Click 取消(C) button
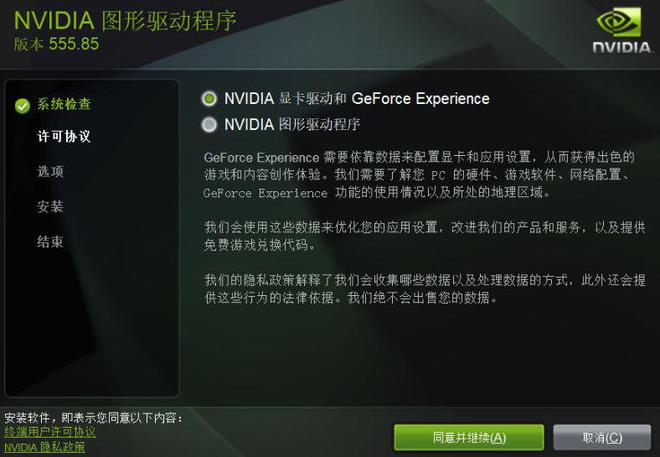The height and width of the screenshot is (457, 660). tap(602, 438)
